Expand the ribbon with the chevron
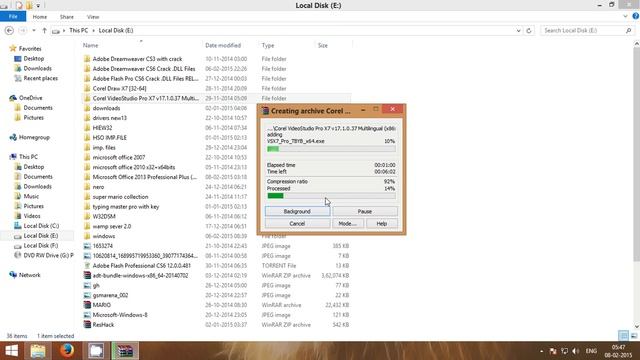The height and width of the screenshot is (360, 640). point(625,17)
